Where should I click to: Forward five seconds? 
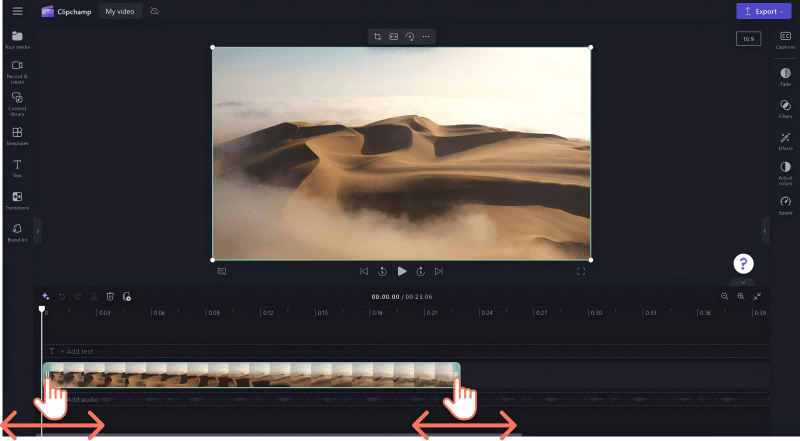[420, 272]
